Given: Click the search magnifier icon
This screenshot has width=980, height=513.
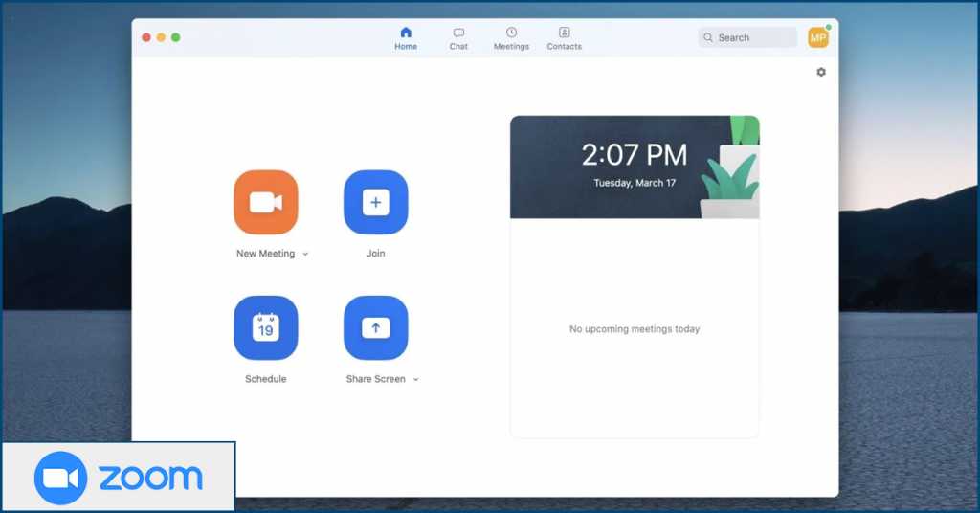Looking at the screenshot, I should click(x=708, y=37).
